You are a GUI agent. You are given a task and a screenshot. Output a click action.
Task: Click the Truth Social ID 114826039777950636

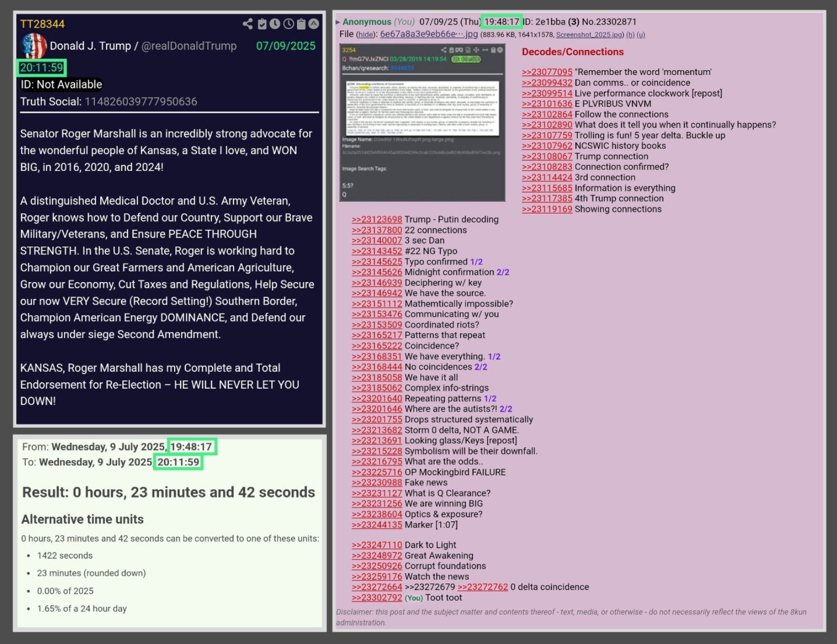(x=141, y=102)
